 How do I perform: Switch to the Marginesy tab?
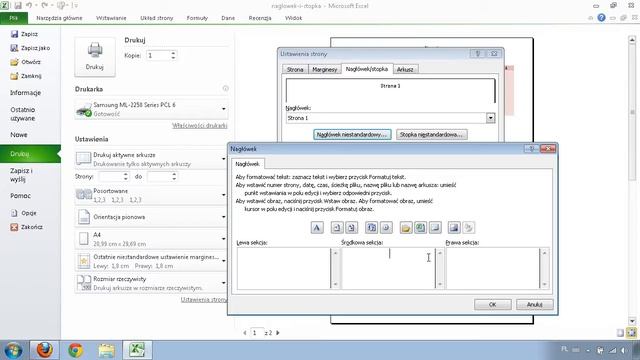coord(324,69)
